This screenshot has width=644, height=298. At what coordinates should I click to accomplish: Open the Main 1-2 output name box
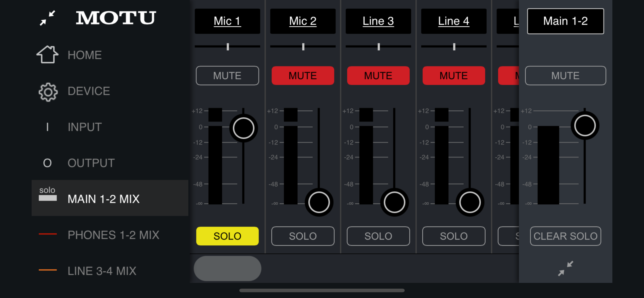[565, 21]
